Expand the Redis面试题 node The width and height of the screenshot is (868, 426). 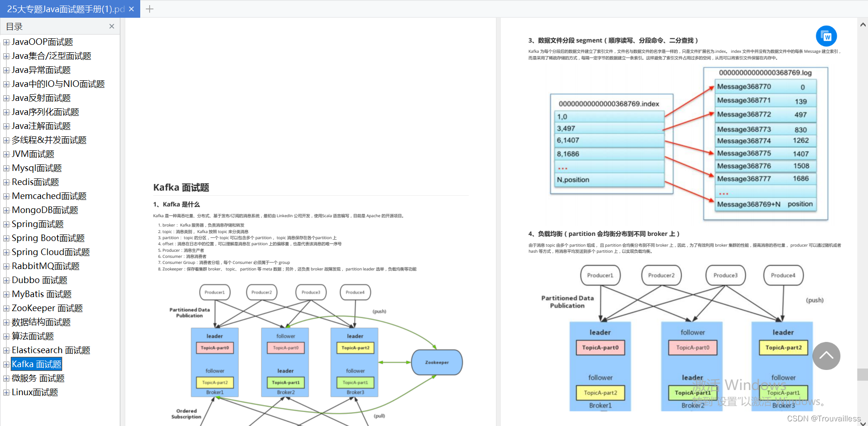(x=7, y=182)
